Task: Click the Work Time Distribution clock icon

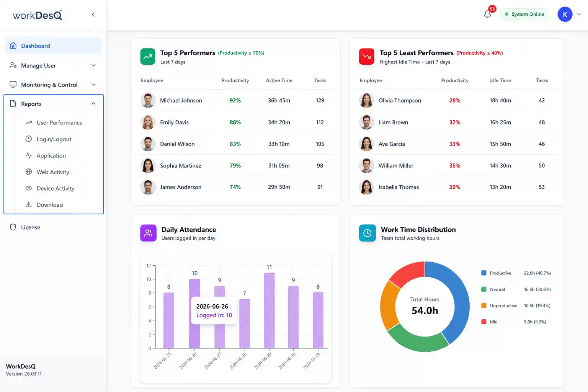Action: (x=367, y=233)
